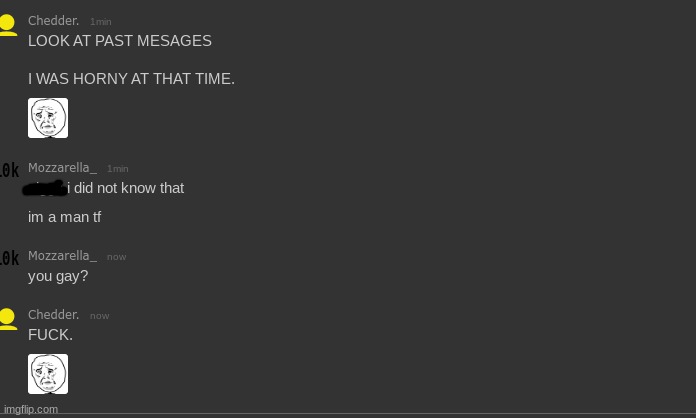Select the 'im a man tf' message
Image resolution: width=696 pixels, height=418 pixels.
tap(65, 217)
